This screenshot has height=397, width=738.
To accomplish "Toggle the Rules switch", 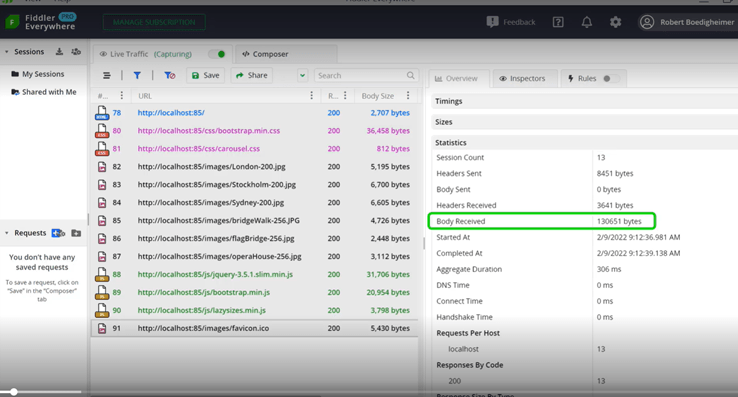I will pos(610,79).
